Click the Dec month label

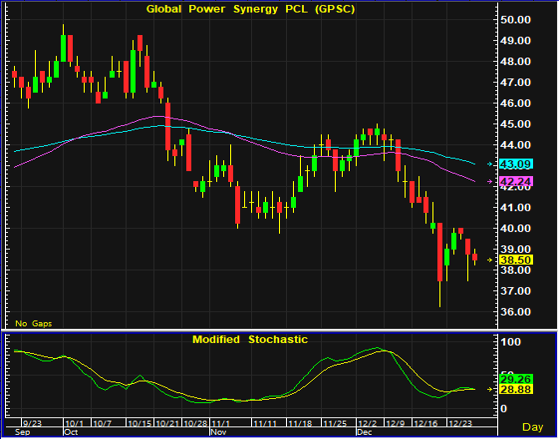point(365,432)
